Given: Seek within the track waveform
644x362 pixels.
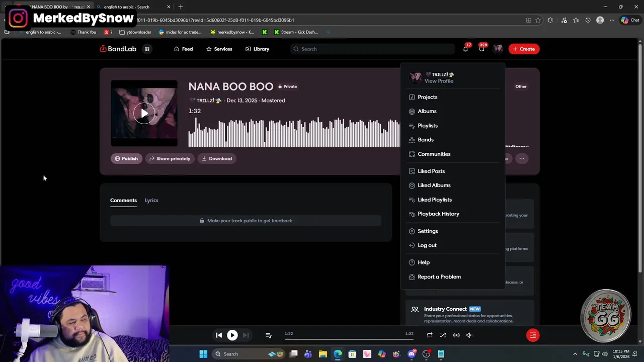Looking at the screenshot, I should [x=294, y=132].
